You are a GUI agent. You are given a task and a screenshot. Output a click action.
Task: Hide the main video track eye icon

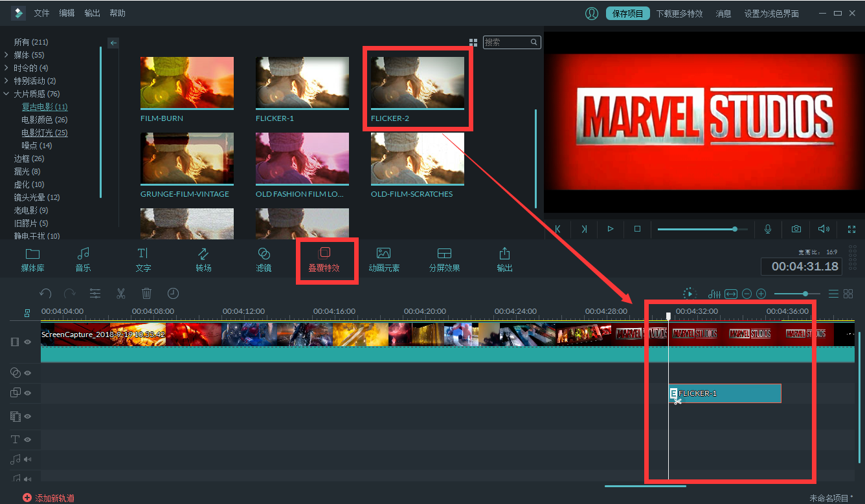pyautogui.click(x=28, y=342)
